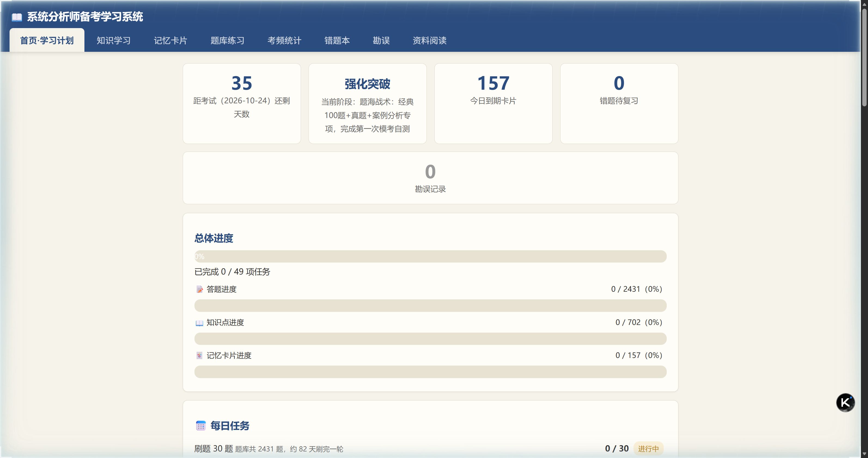
Task: Click the 勘误记录 card
Action: pyautogui.click(x=430, y=178)
